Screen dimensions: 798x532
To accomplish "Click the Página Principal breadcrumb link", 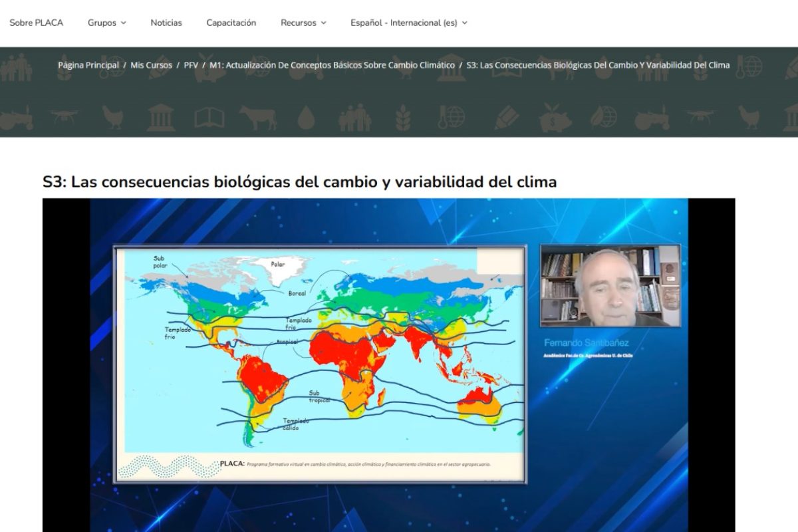I will (88, 65).
